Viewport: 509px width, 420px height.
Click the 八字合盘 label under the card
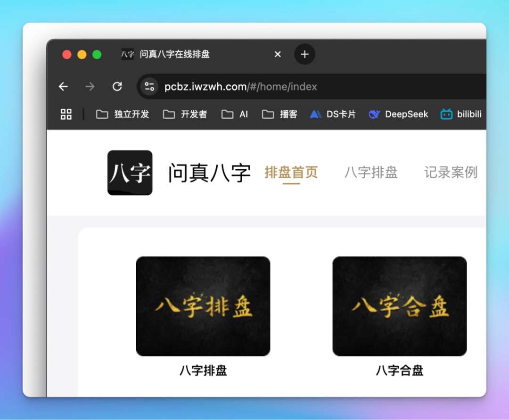400,371
